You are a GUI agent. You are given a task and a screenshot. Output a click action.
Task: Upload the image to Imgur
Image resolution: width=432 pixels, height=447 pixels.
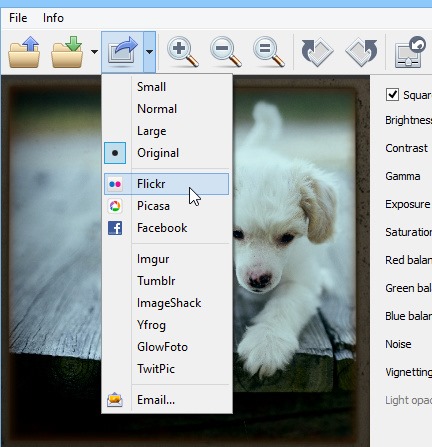point(167,259)
